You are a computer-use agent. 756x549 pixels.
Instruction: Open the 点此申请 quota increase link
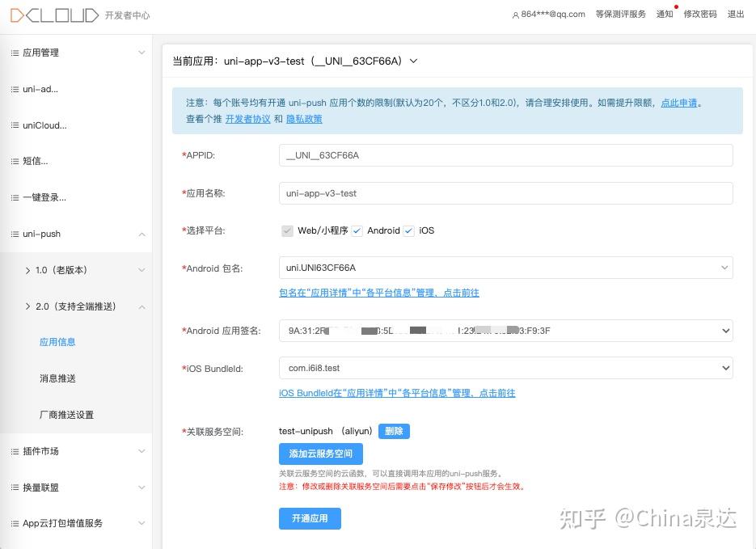point(678,103)
